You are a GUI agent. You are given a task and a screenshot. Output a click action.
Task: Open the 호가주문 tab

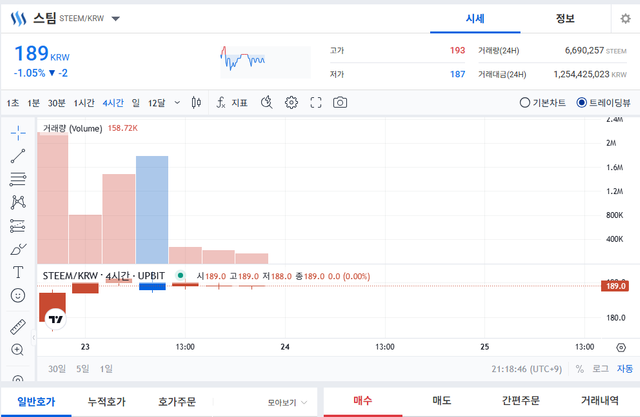point(177,402)
